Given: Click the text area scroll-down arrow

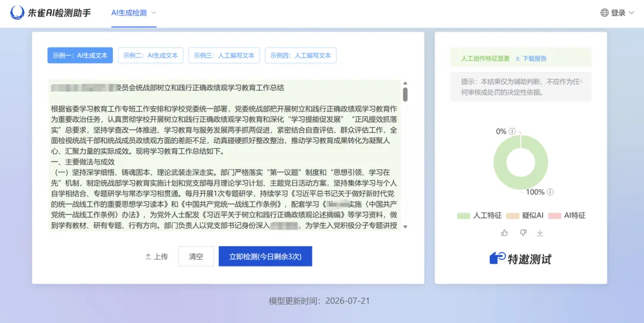Looking at the screenshot, I should tap(405, 226).
